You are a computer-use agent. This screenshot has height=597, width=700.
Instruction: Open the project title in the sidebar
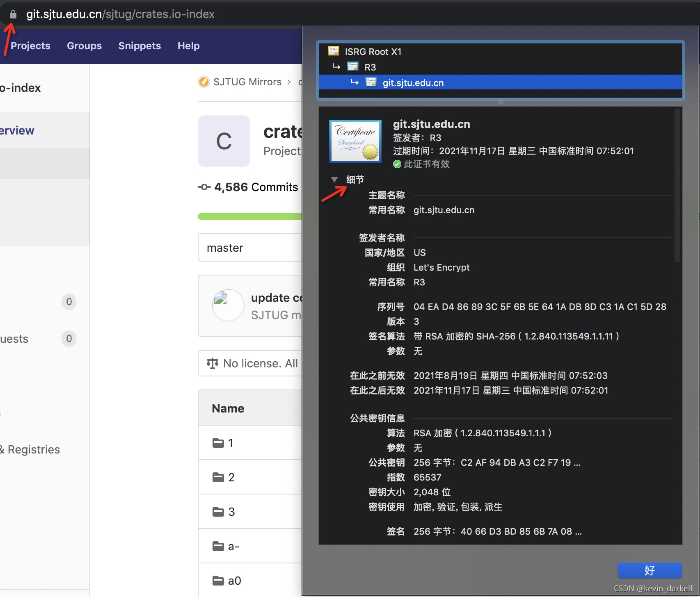(x=21, y=88)
